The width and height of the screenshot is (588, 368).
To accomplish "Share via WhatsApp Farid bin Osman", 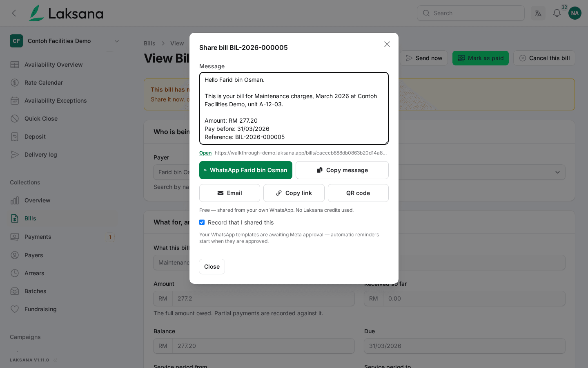I will [246, 170].
